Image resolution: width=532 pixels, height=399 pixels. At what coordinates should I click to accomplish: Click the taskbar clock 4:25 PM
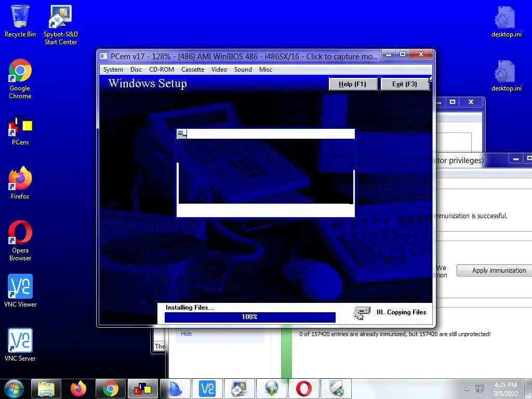click(x=506, y=389)
